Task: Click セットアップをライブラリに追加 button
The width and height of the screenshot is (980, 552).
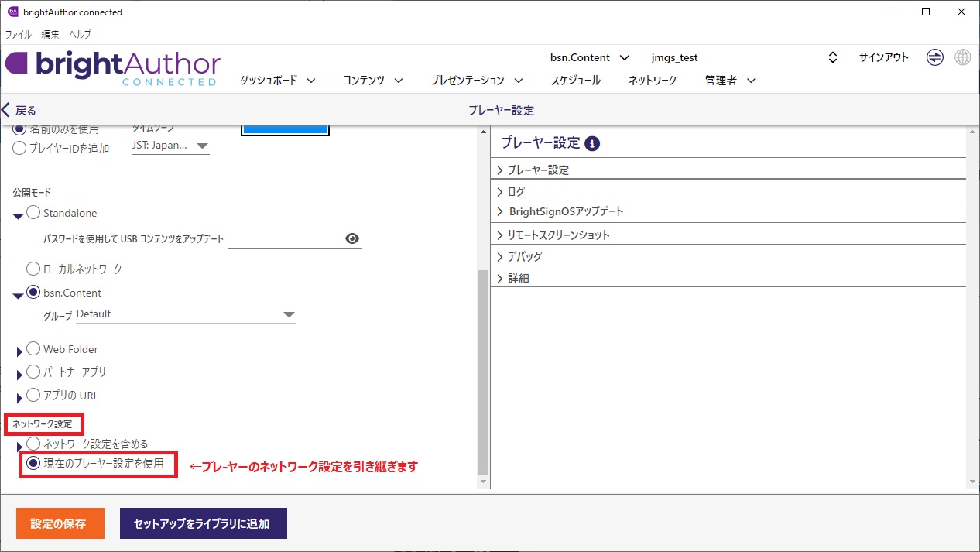Action: (204, 523)
